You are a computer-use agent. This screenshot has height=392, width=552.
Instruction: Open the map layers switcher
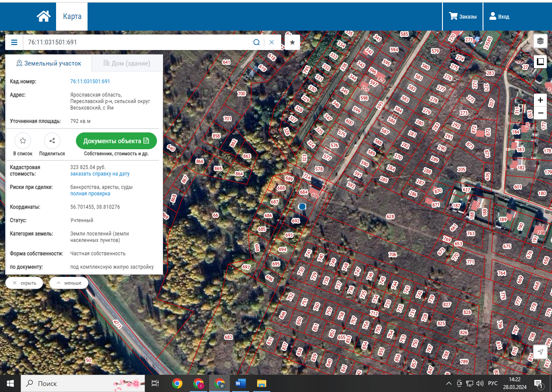pos(540,41)
